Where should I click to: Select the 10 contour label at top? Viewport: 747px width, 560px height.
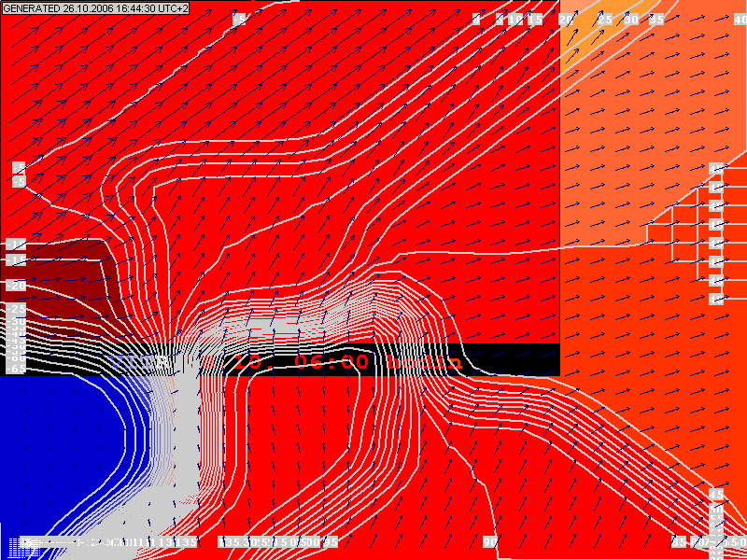(x=515, y=19)
